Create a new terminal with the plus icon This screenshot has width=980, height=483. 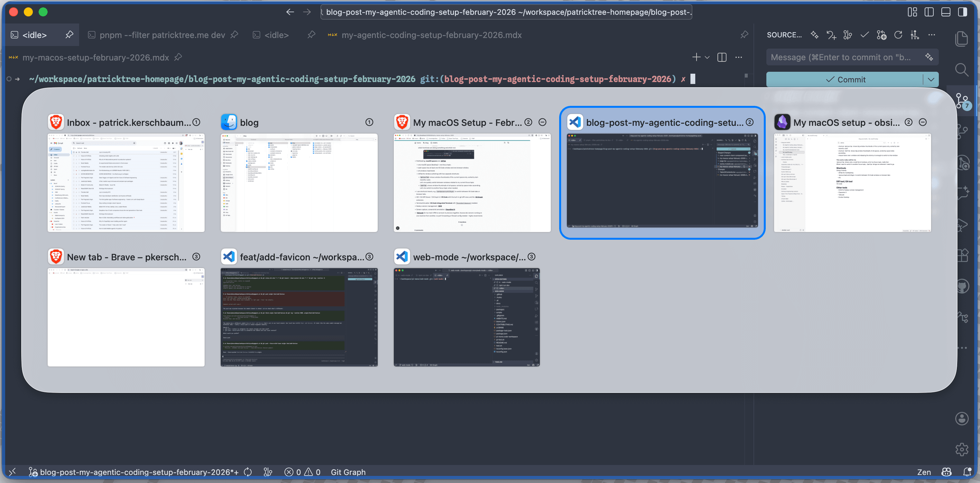click(x=696, y=57)
